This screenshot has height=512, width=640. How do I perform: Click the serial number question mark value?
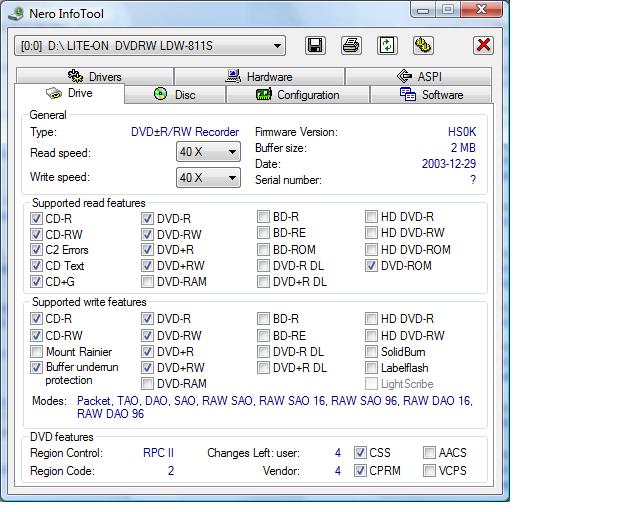click(473, 180)
